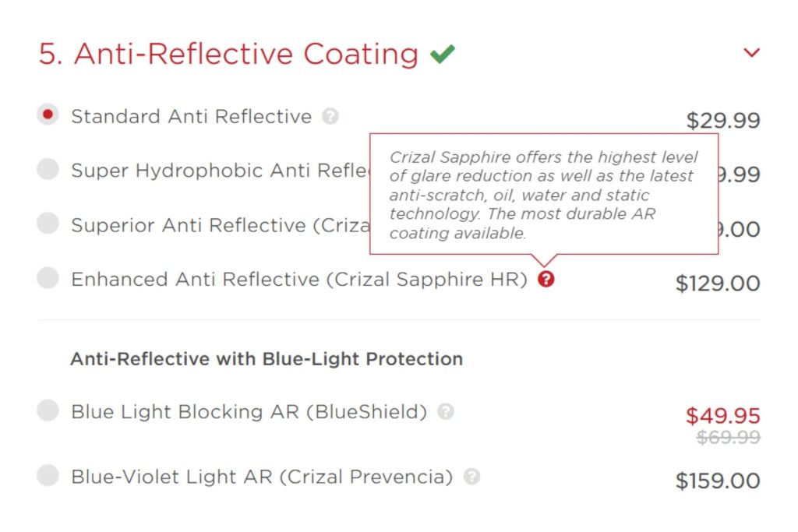Choose Blue Light Blocking AR (BlueShield)
Screen dimensions: 798x532
[48, 410]
